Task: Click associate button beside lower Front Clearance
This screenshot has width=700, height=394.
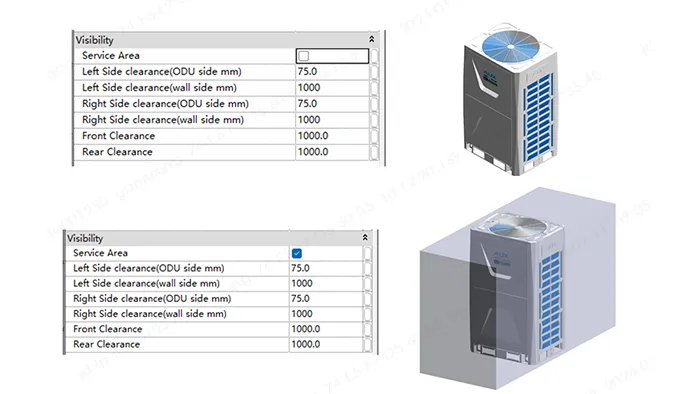Action: (x=367, y=329)
